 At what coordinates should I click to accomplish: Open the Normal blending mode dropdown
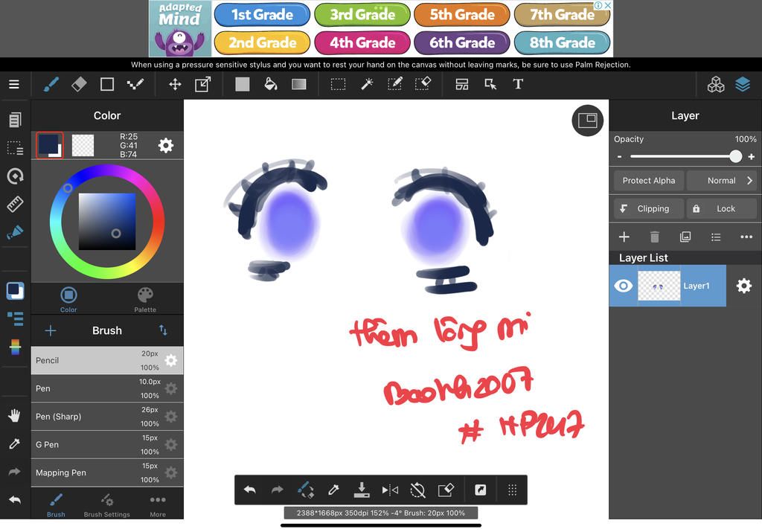coord(721,180)
